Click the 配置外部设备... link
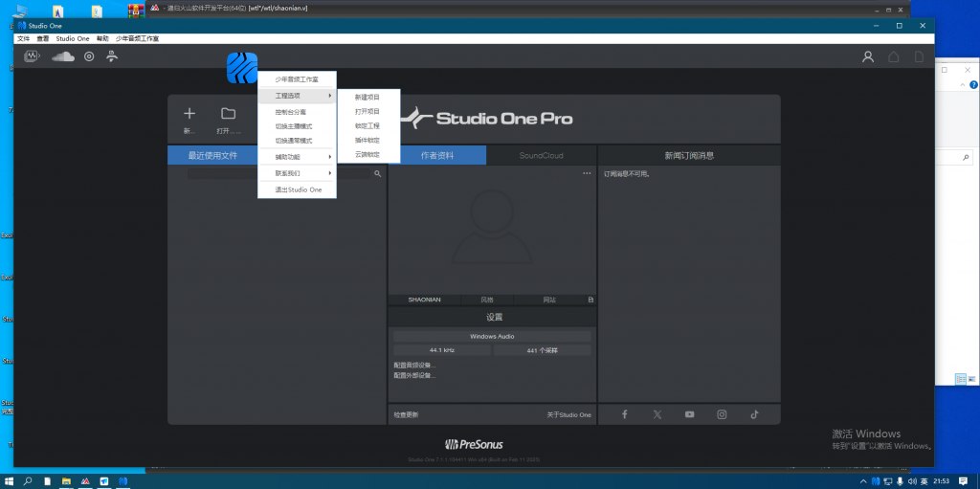 pos(415,375)
